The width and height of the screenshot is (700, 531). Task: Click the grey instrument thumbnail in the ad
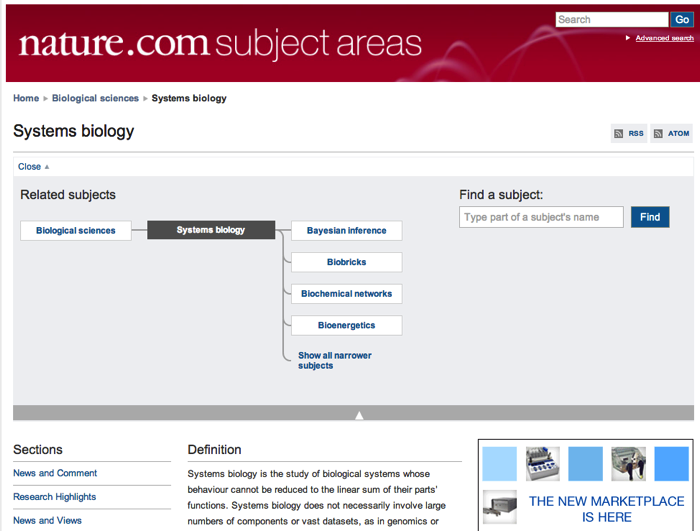[500, 507]
